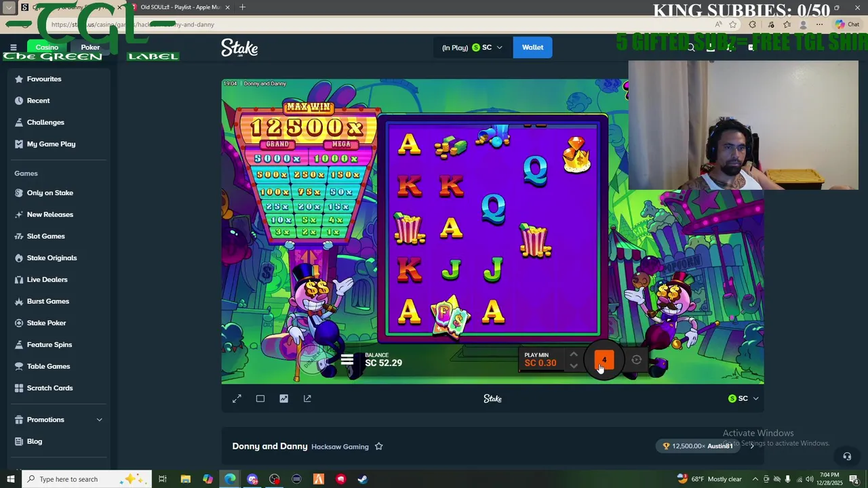The width and height of the screenshot is (868, 488).
Task: Open the In Play SC currency dropdown
Action: point(472,47)
